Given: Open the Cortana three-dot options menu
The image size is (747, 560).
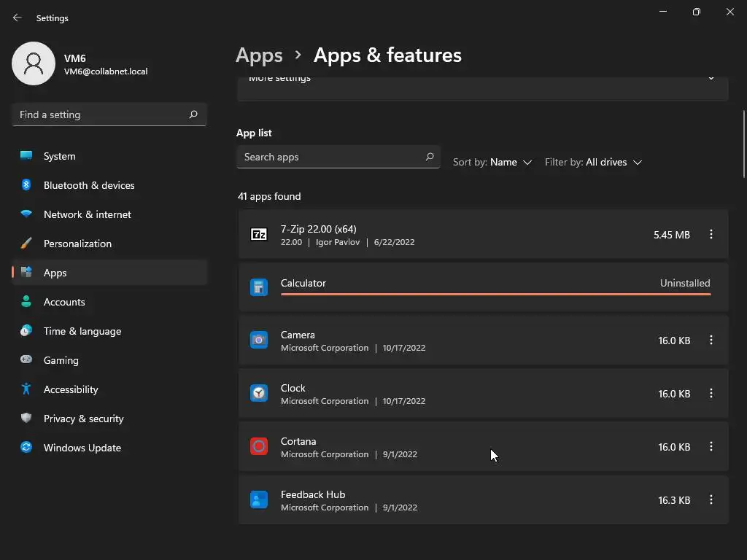Looking at the screenshot, I should point(711,446).
